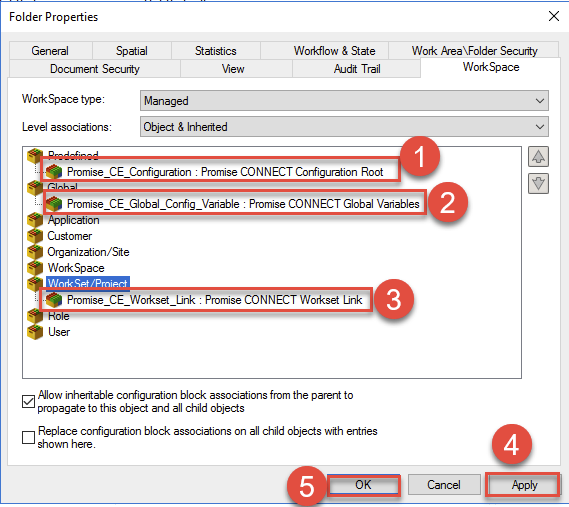The width and height of the screenshot is (569, 507).
Task: Select Promise_CE_Workset_Link block
Action: pyautogui.click(x=214, y=300)
